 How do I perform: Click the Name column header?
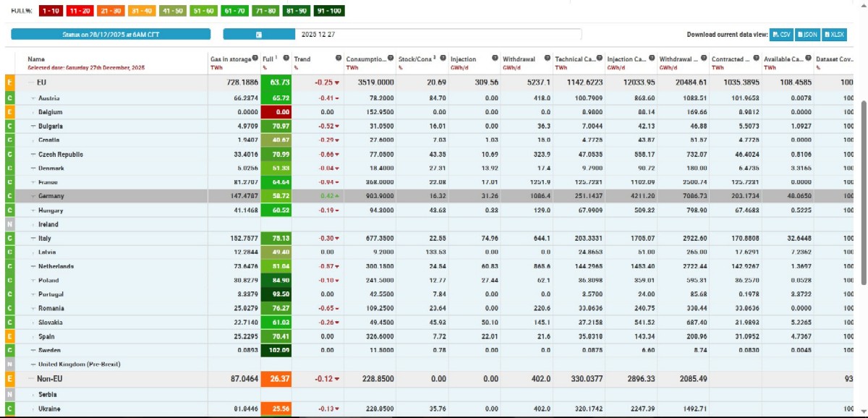36,59
